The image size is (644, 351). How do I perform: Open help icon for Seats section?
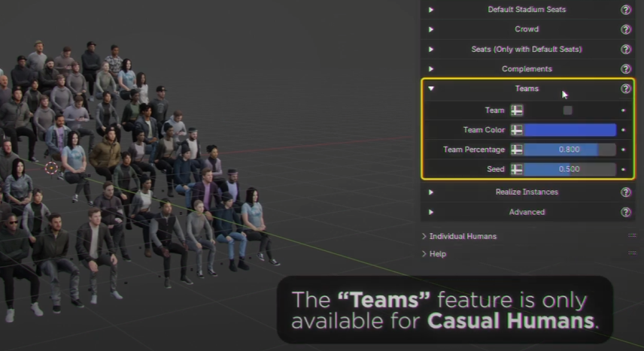coord(625,50)
